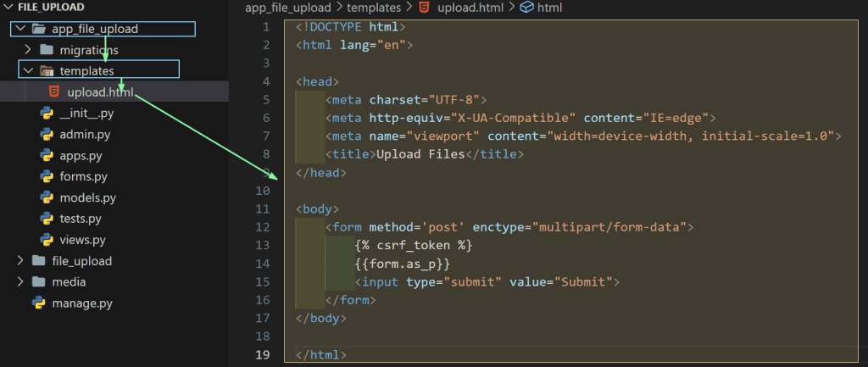Click the upload.html breadcrumb segment
The width and height of the screenshot is (868, 367).
(469, 8)
